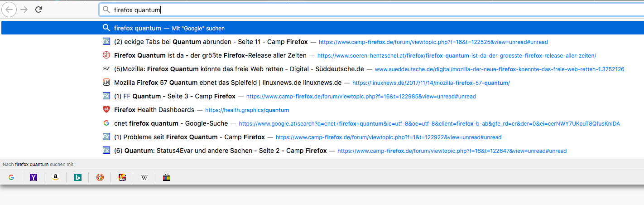Choose the linuxnews.de Firefox 57 suggestion
Viewport: 644px width, 205px height.
228,83
